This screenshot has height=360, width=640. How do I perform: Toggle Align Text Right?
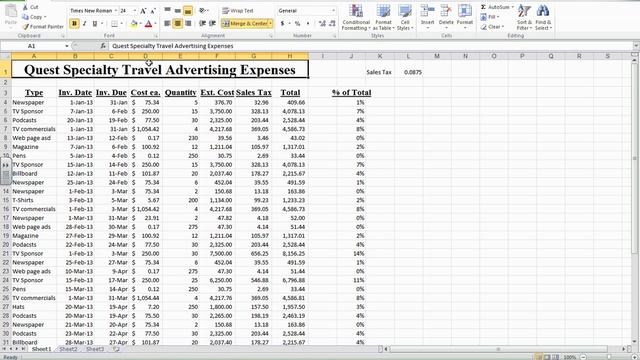pyautogui.click(x=188, y=24)
